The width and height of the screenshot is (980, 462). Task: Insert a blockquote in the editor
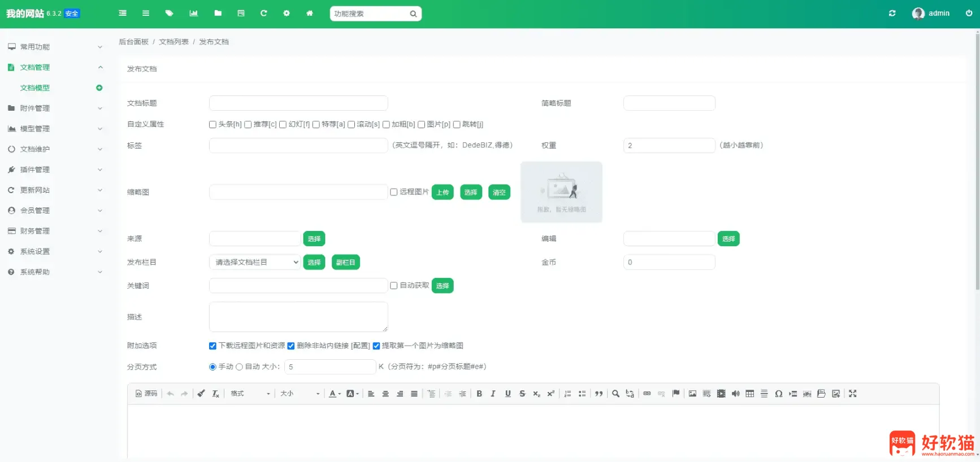pyautogui.click(x=599, y=394)
